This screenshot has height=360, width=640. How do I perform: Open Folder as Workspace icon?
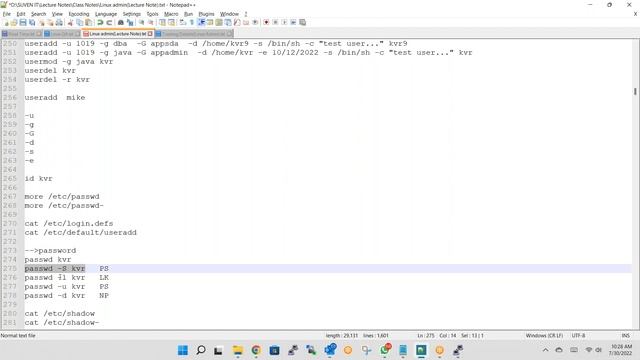tap(246, 22)
